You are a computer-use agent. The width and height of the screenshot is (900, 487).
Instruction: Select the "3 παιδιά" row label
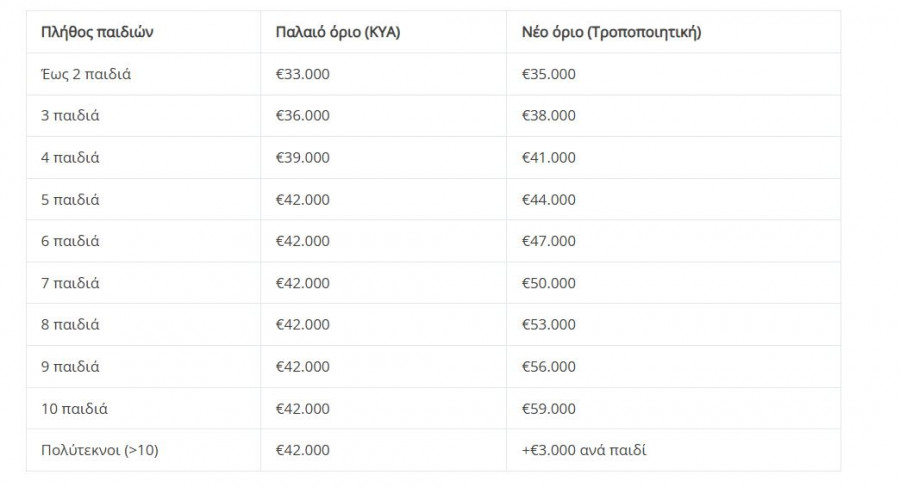coord(70,116)
